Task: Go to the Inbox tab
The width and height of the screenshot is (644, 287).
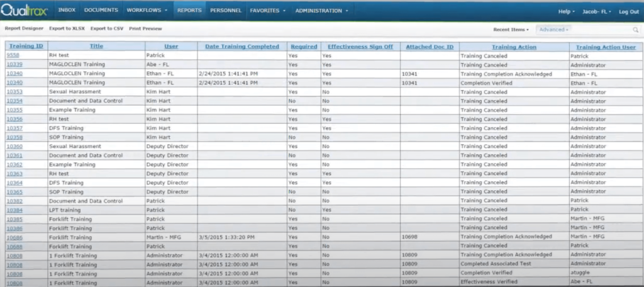Action: point(67,11)
